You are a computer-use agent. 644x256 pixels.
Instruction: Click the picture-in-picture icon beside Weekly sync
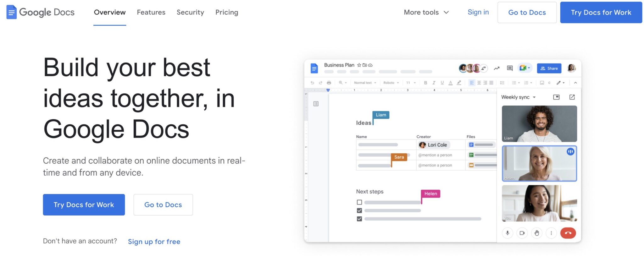click(x=556, y=97)
